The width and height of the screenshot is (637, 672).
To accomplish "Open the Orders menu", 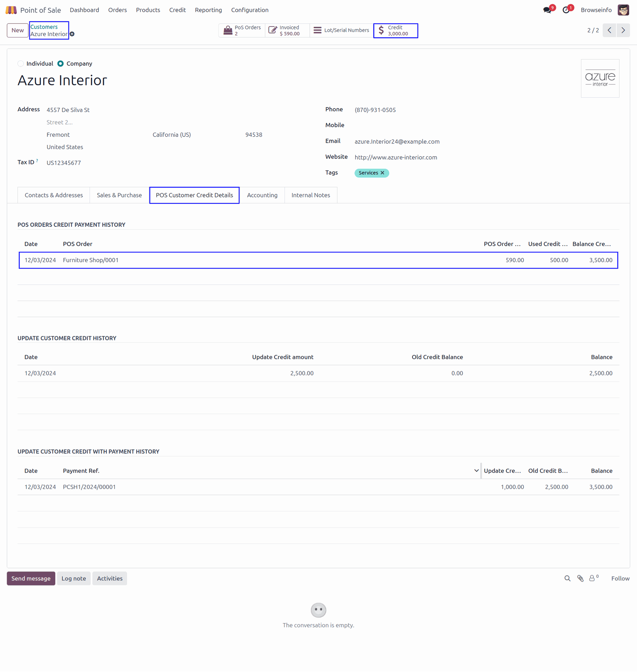I will click(x=117, y=10).
